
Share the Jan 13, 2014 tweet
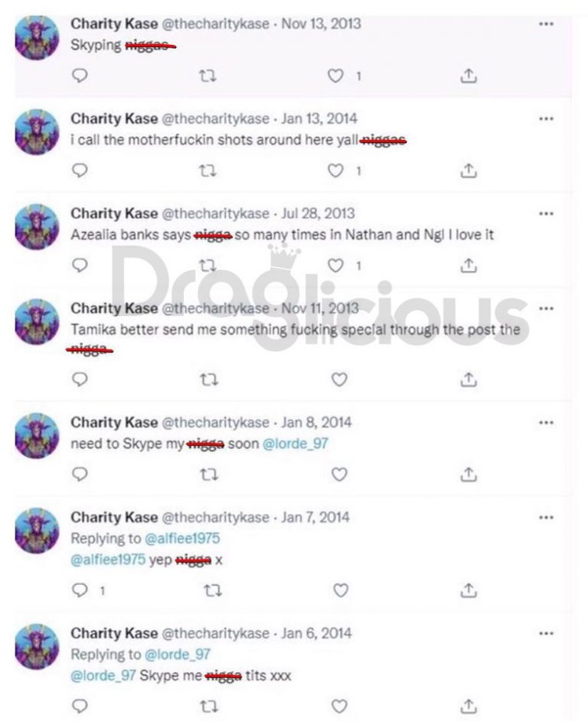click(x=469, y=171)
